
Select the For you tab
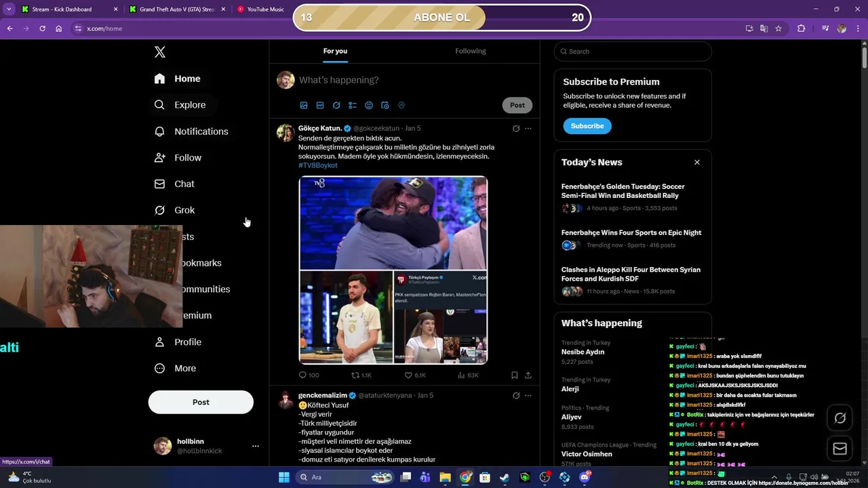click(x=335, y=51)
